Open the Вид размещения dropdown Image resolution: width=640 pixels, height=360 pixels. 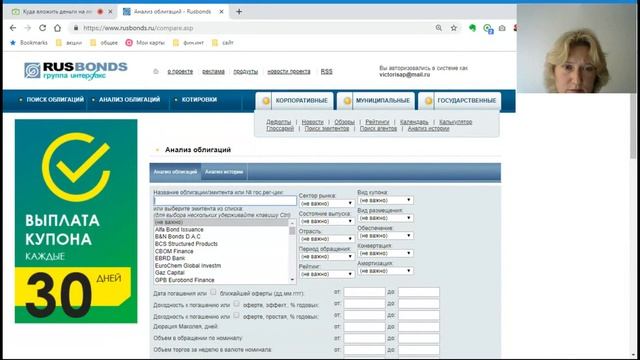pyautogui.click(x=385, y=218)
